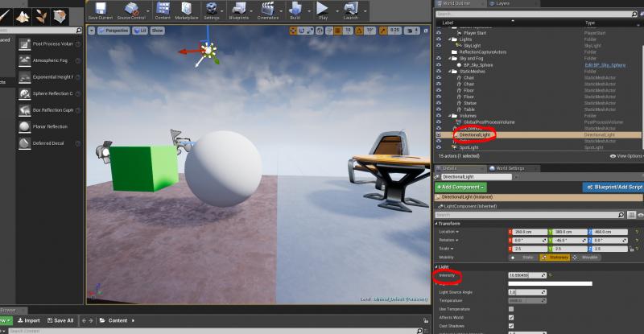The image size is (644, 334).
Task: Toggle surface snapping icon in viewport
Action: tap(329, 31)
